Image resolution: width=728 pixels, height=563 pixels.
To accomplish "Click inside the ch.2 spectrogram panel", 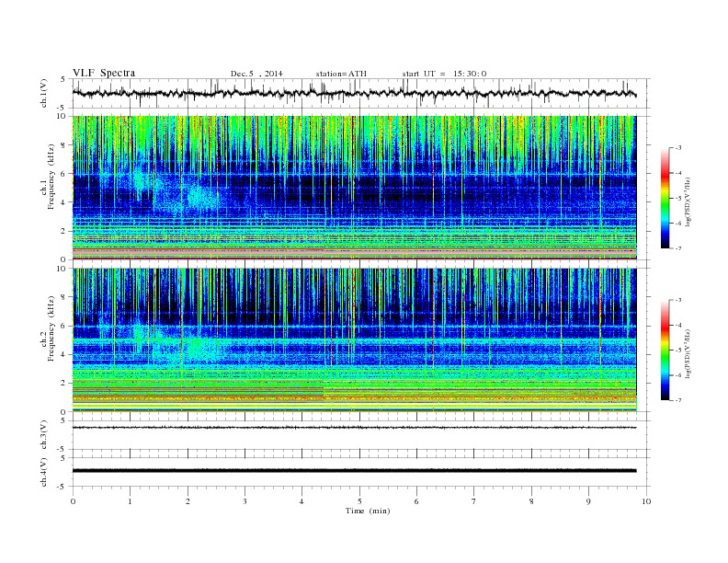I will click(x=354, y=340).
